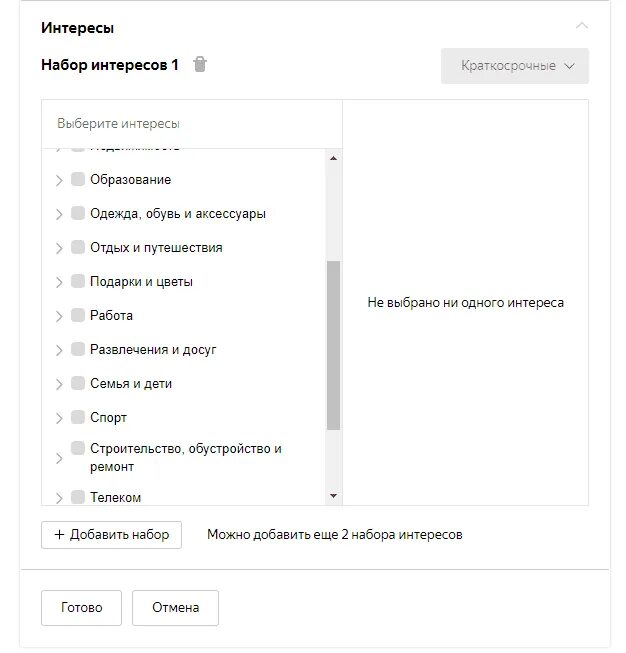Focus the Выберите интересы search field
The image size is (626, 653).
[190, 124]
